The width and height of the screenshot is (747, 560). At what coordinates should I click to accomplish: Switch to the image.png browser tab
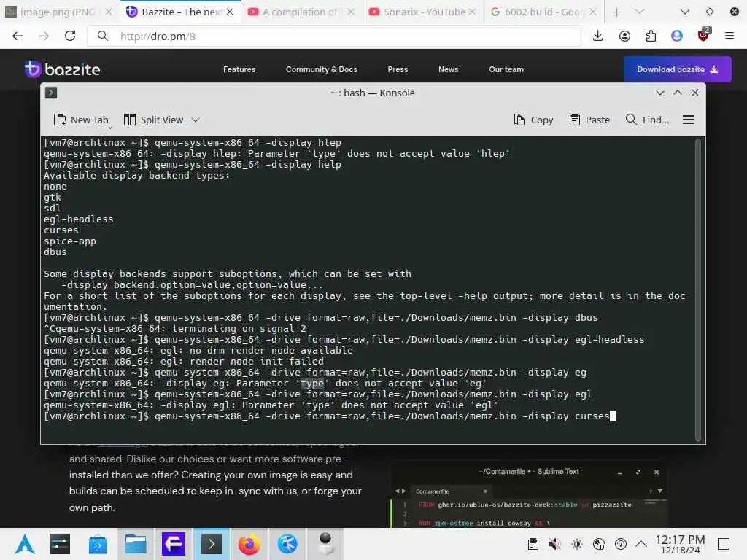[57, 12]
